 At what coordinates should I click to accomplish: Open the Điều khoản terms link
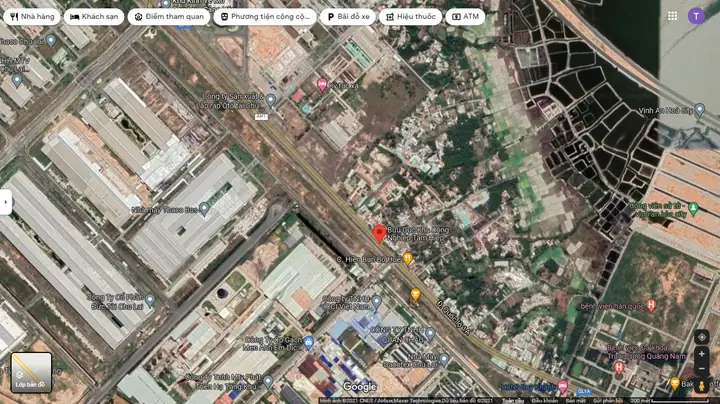(x=545, y=401)
